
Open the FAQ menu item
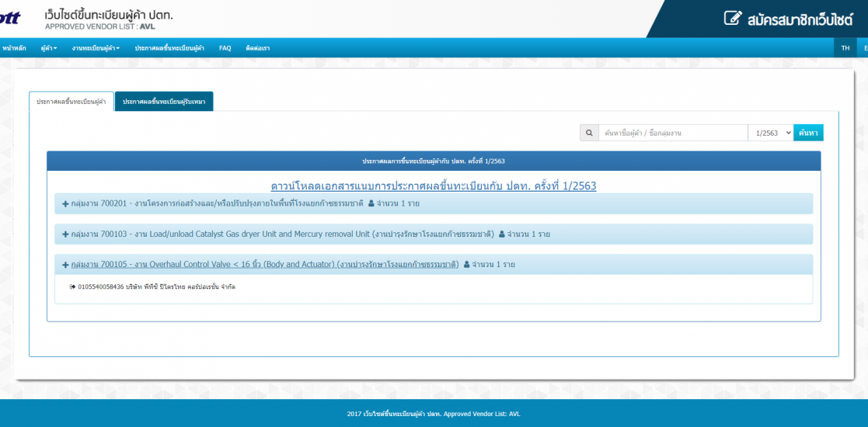[225, 48]
